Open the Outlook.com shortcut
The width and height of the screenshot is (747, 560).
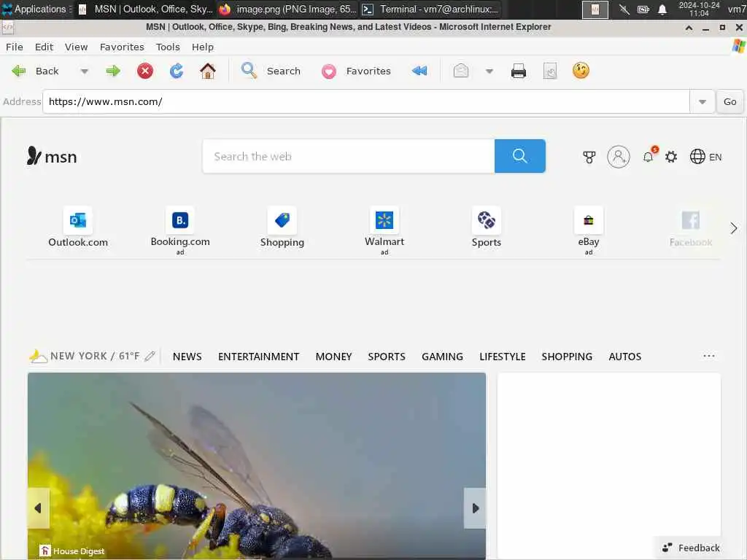coord(78,227)
